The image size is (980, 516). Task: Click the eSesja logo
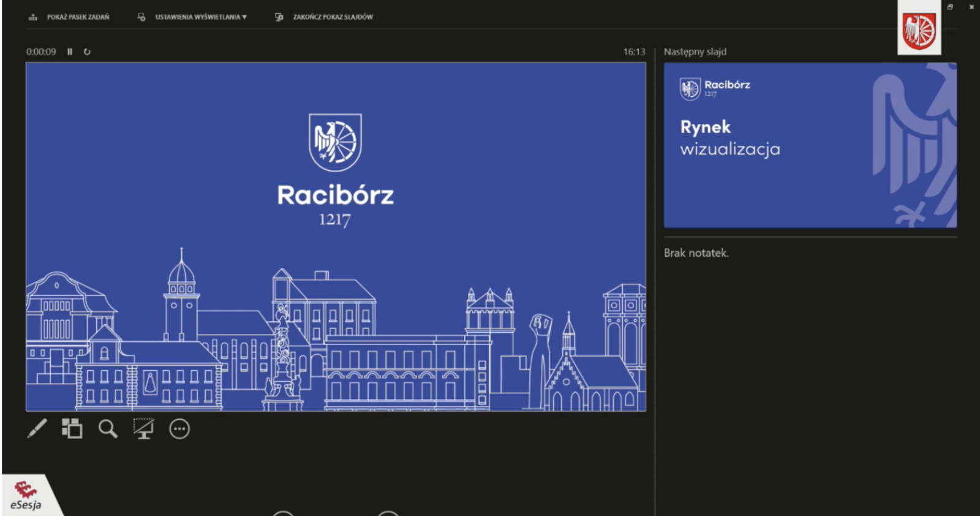(26, 496)
